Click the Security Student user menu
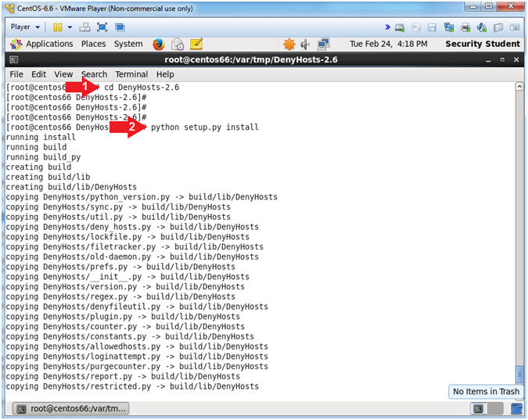528x420 pixels. pos(483,44)
